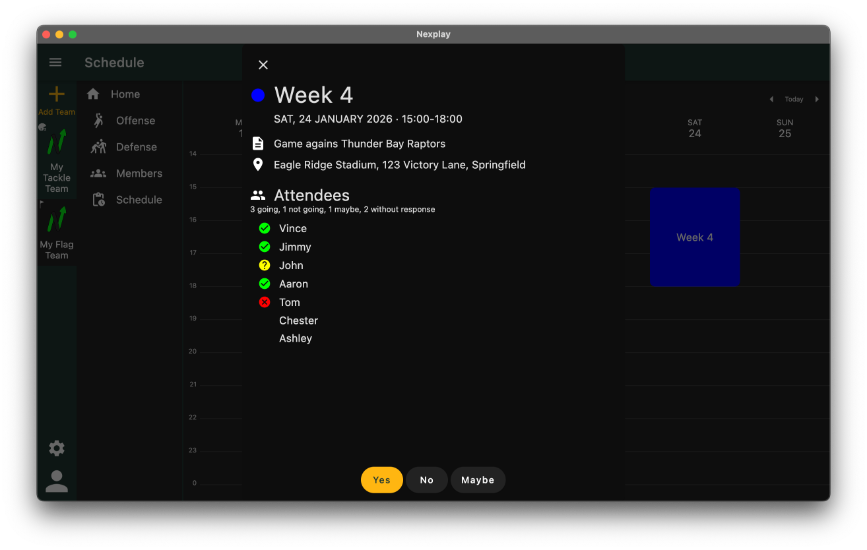Select My Tackle Team icon
Viewport: 867px width, 550px height.
coord(57,142)
